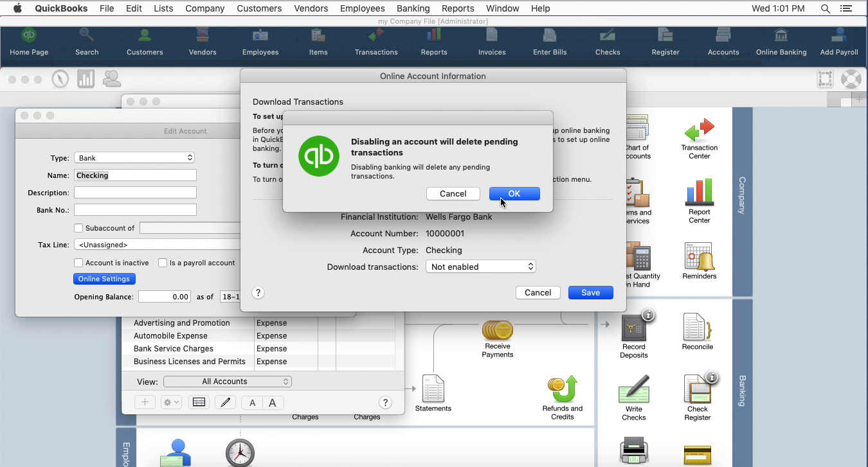The height and width of the screenshot is (467, 868).
Task: Click pencil edit icon in accounts list
Action: [x=225, y=403]
